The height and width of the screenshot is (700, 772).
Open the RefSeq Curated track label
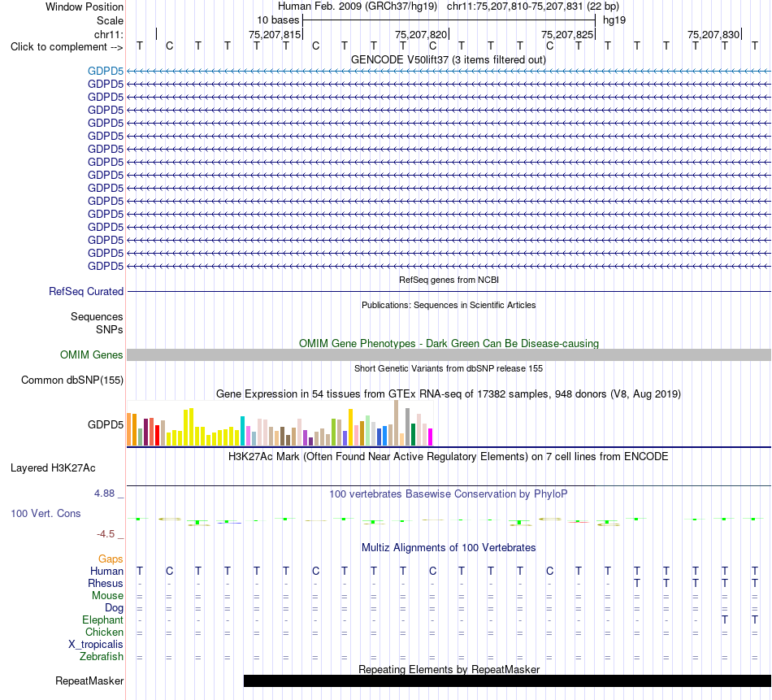(x=85, y=291)
